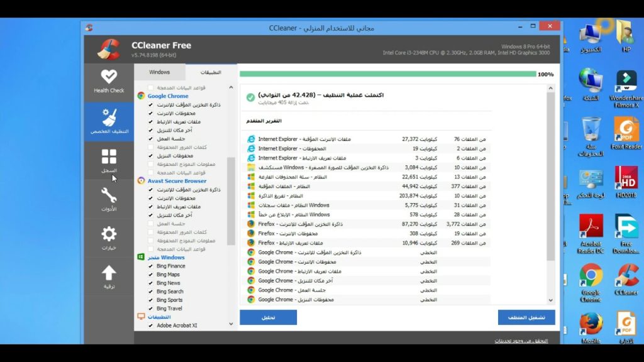Image resolution: width=644 pixels, height=362 pixels.
Task: Enable Avast Secure Browser Session checkbox
Action: coord(150,223)
